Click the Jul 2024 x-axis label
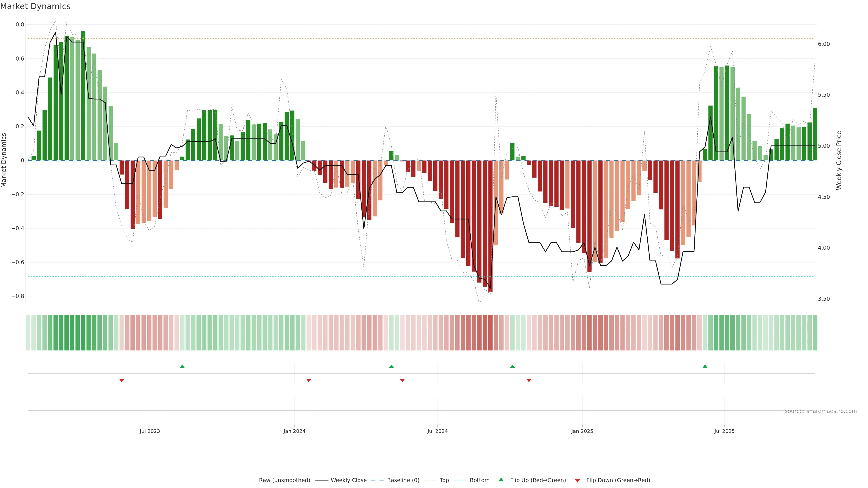The width and height of the screenshot is (868, 488). coord(437,431)
